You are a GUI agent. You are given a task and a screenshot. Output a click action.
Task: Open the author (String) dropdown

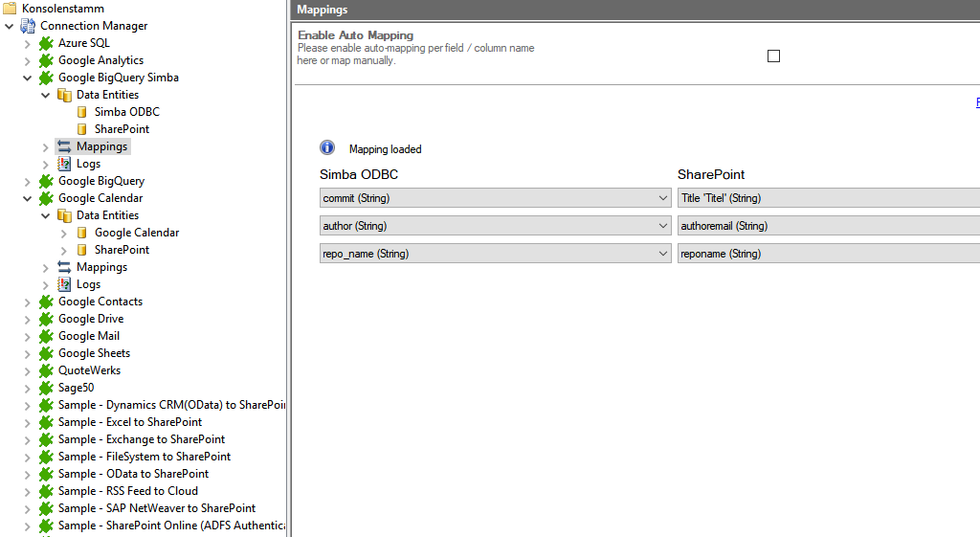(x=663, y=226)
